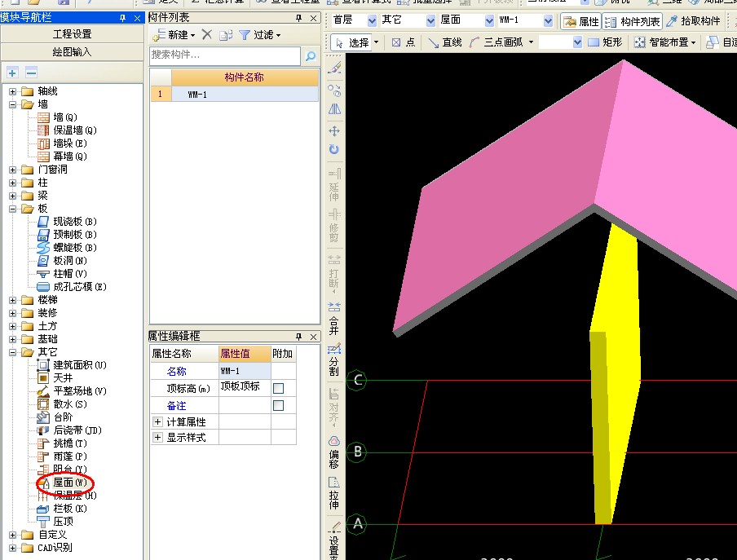Expand the 显示样式 property group

click(x=157, y=438)
